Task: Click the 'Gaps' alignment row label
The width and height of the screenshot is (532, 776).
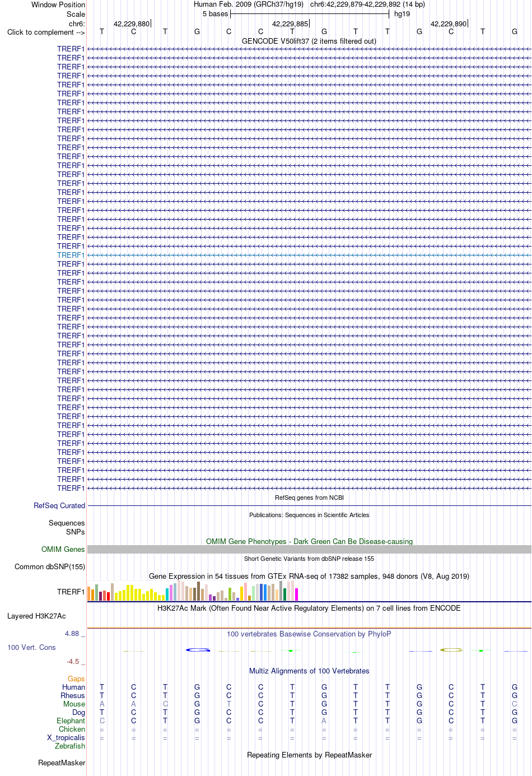Action: 76,679
